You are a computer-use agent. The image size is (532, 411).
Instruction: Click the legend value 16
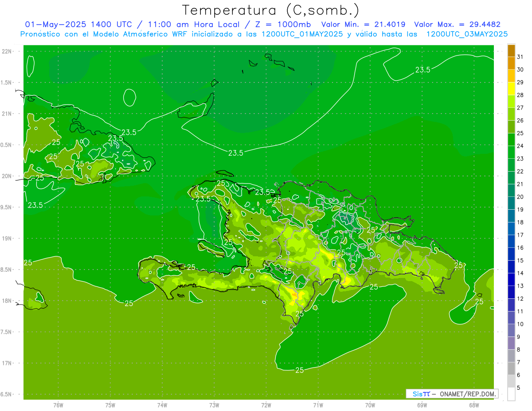coord(520,247)
